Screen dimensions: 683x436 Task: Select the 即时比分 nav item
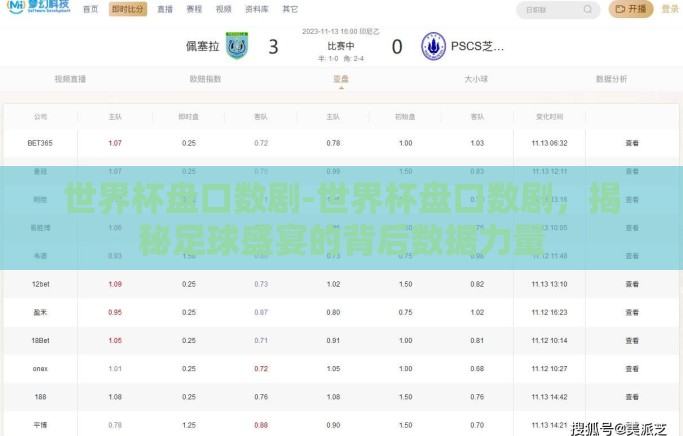point(128,9)
